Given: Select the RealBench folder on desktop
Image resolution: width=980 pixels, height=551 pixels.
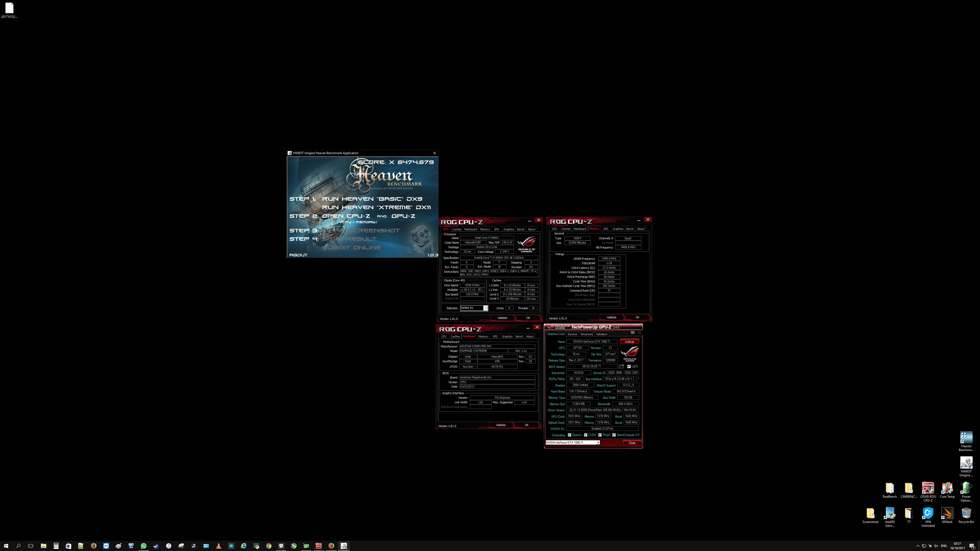Looking at the screenshot, I should click(889, 490).
